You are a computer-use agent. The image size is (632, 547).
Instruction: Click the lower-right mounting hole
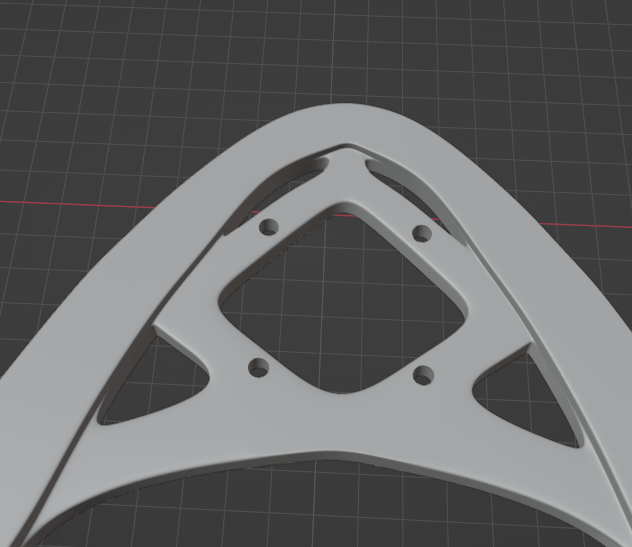[423, 375]
